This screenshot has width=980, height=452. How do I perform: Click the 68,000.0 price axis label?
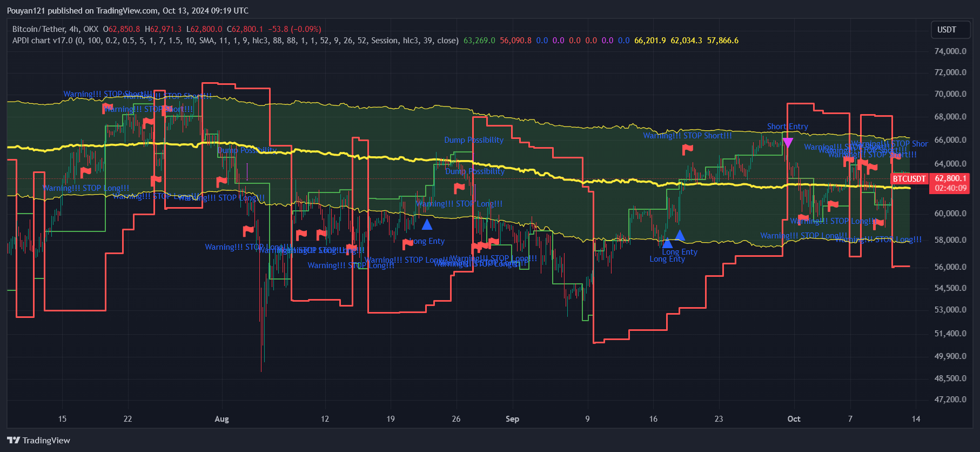coord(950,117)
